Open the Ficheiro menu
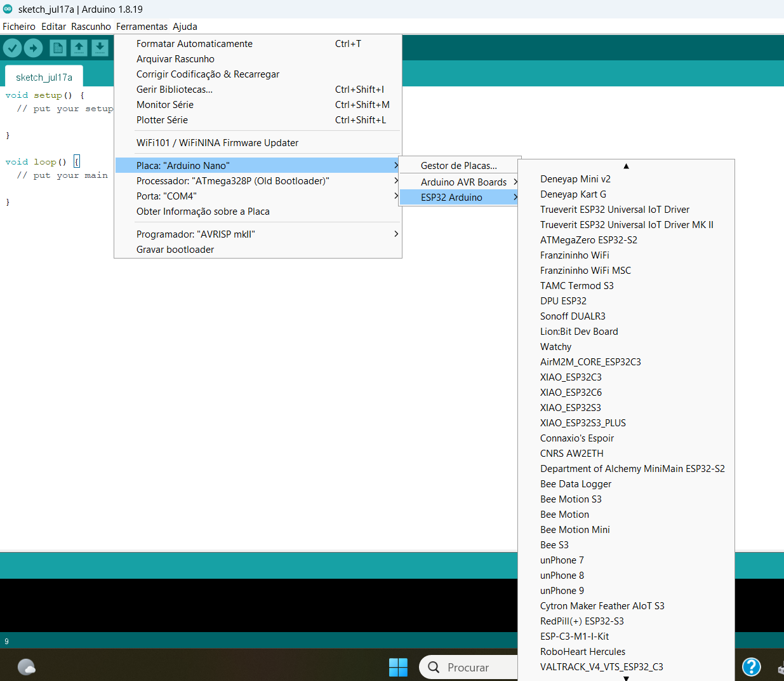 click(19, 27)
